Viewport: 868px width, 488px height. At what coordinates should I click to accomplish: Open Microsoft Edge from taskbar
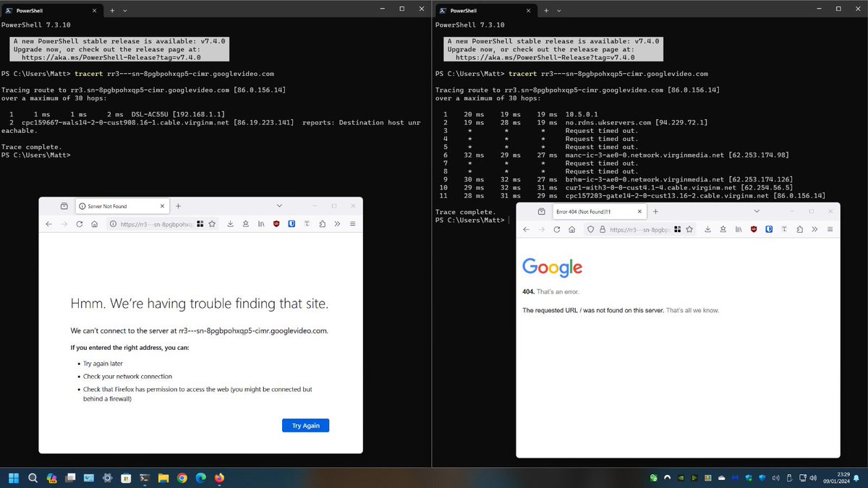[x=200, y=478]
